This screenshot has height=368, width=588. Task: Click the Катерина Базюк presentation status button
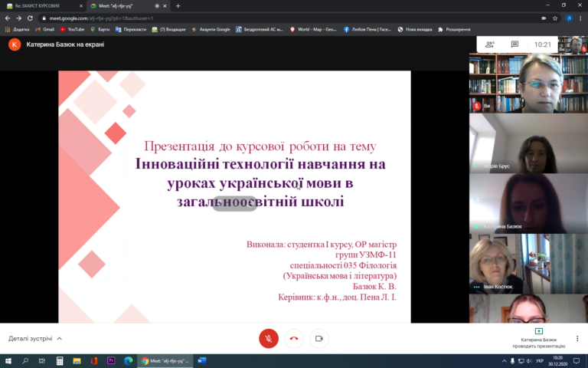(538, 338)
